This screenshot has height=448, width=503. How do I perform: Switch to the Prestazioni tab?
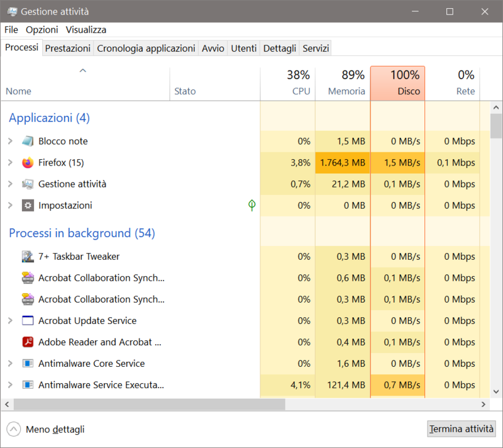coord(68,48)
